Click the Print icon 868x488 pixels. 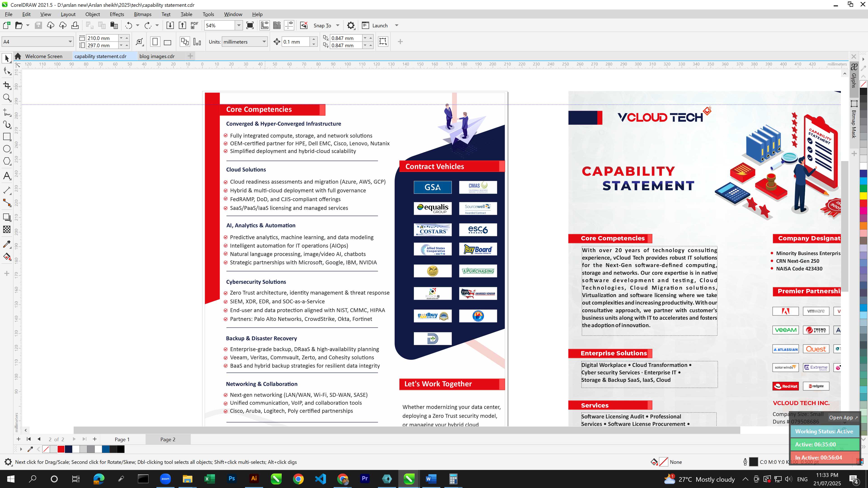coord(75,25)
